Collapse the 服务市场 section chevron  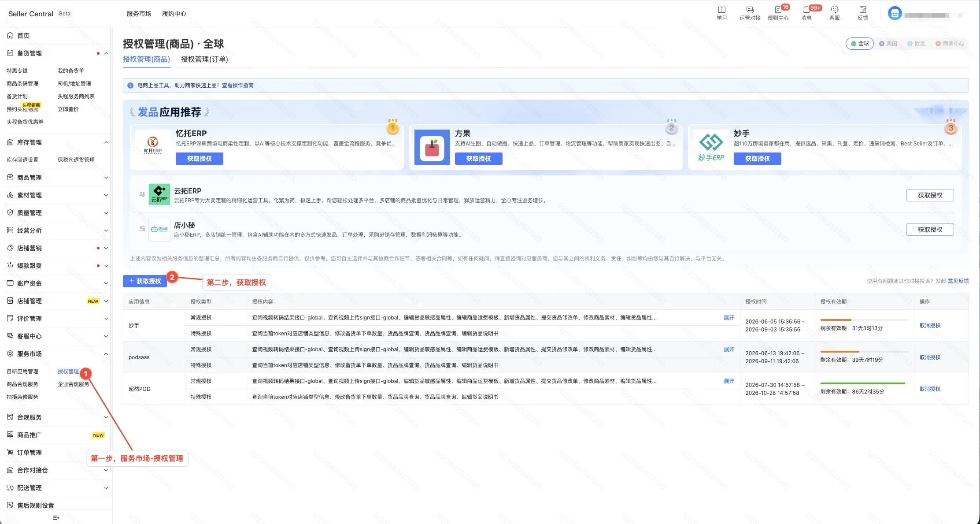(106, 354)
